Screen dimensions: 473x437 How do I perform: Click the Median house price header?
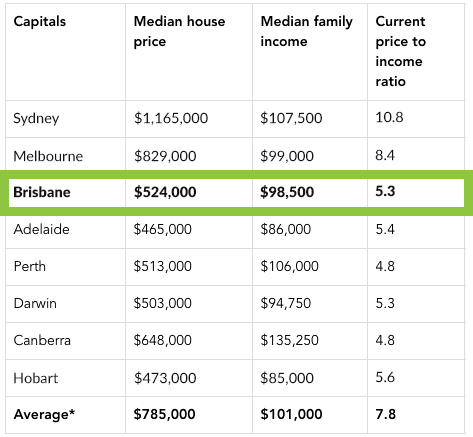tap(179, 31)
